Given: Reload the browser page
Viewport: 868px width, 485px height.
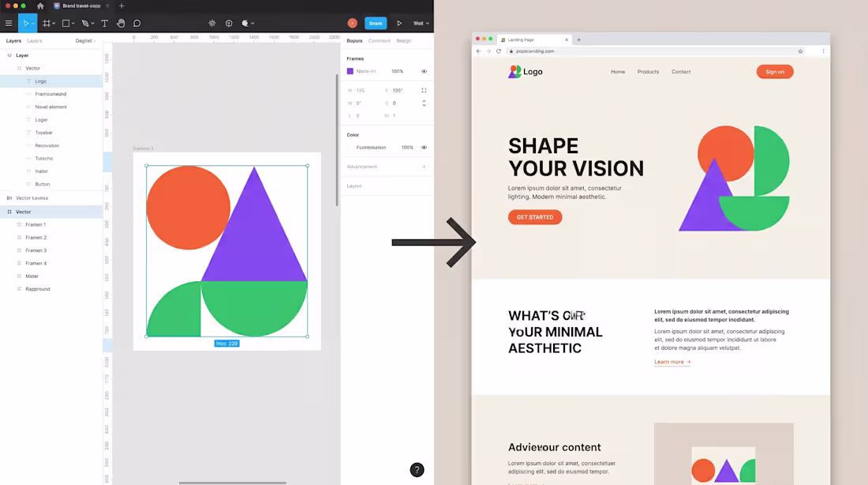Looking at the screenshot, I should click(499, 51).
